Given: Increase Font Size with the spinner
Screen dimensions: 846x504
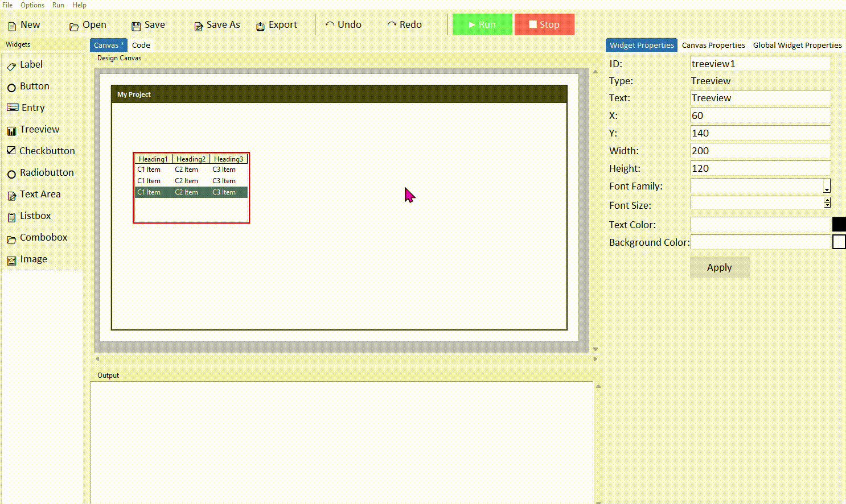Looking at the screenshot, I should (827, 200).
